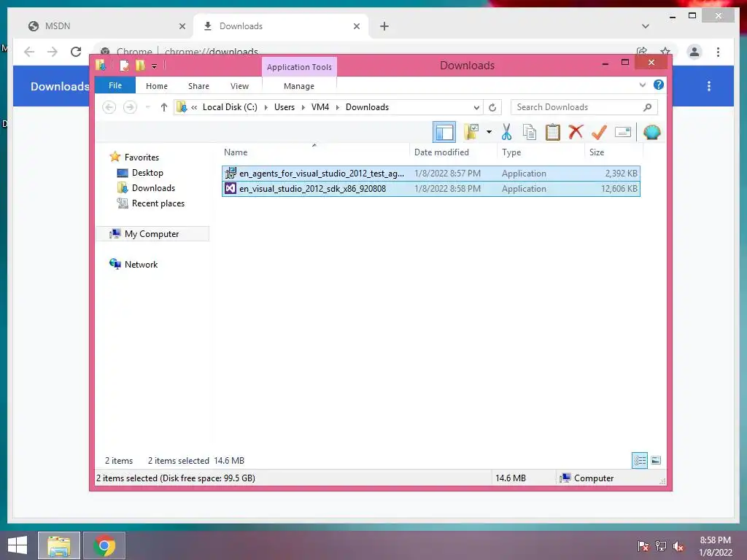Open a new Chrome tab
This screenshot has width=747, height=560.
(384, 26)
